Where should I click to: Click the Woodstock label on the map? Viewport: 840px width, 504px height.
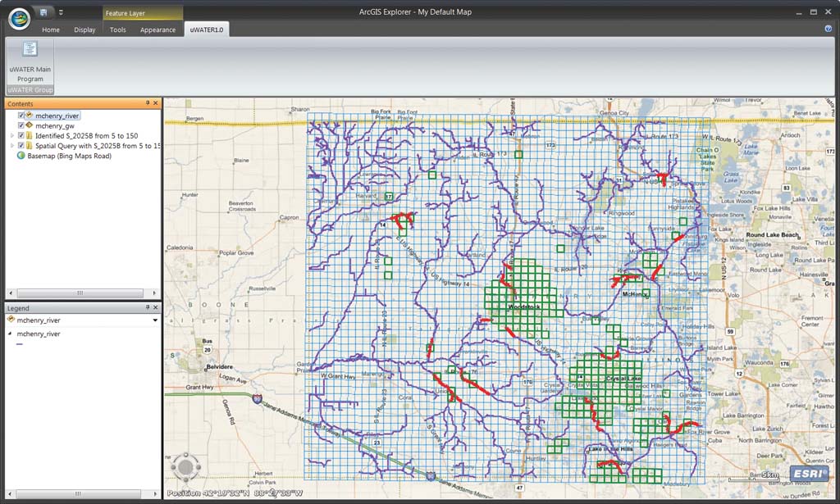(x=524, y=307)
